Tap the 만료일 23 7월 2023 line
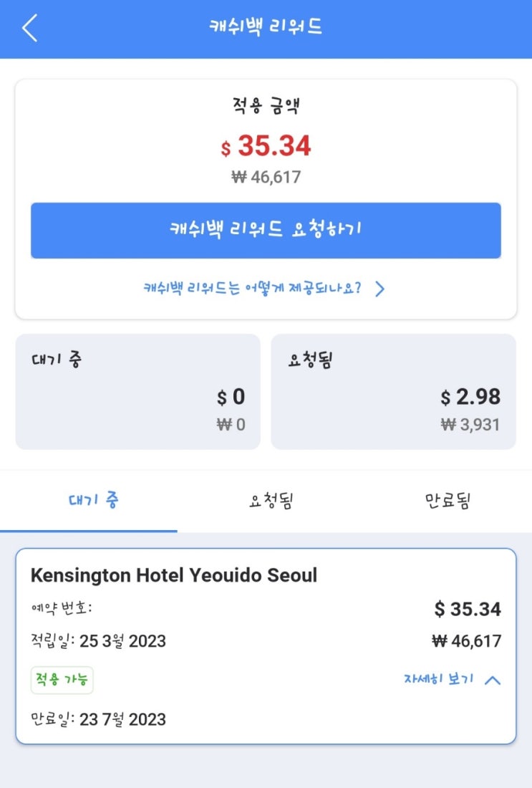The width and height of the screenshot is (532, 788). [98, 719]
